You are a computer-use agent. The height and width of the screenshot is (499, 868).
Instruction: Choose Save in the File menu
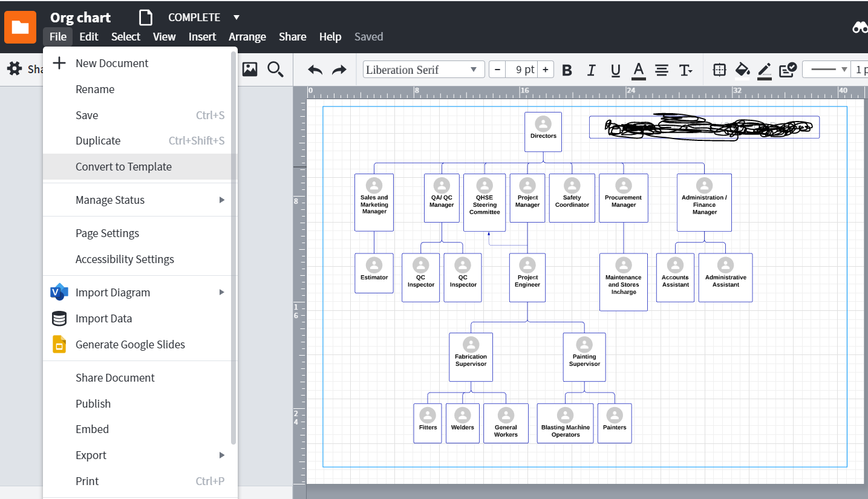point(137,116)
